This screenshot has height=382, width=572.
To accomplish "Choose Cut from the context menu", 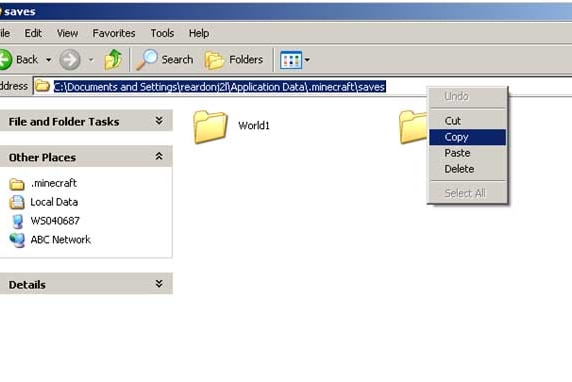I will tap(467, 121).
